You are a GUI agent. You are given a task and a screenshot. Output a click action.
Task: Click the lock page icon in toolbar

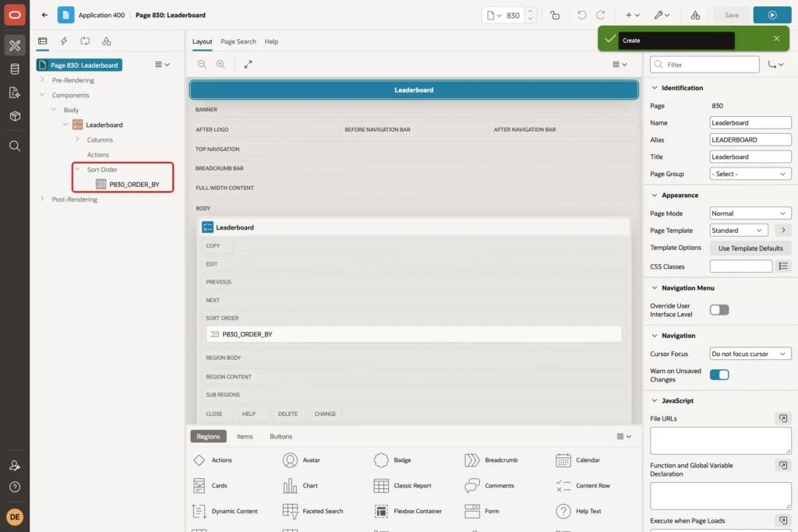point(555,16)
